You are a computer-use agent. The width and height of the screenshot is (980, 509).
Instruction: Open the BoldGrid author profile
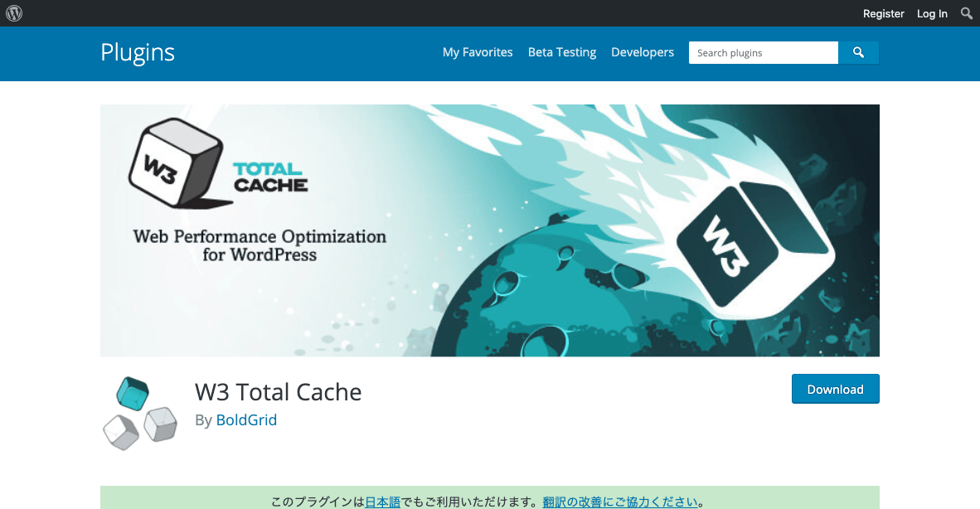(x=246, y=419)
